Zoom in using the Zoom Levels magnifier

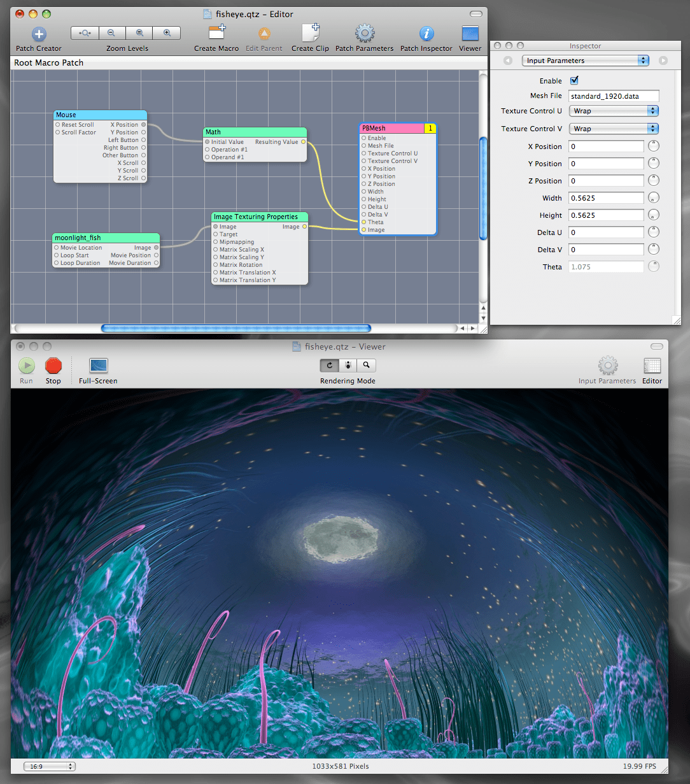click(167, 32)
